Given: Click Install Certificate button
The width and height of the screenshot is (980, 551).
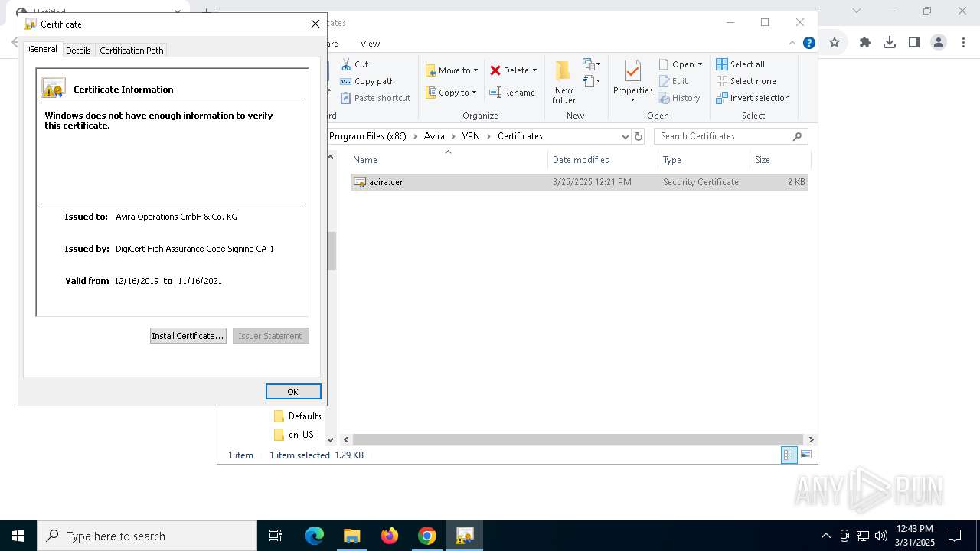Looking at the screenshot, I should tap(188, 336).
